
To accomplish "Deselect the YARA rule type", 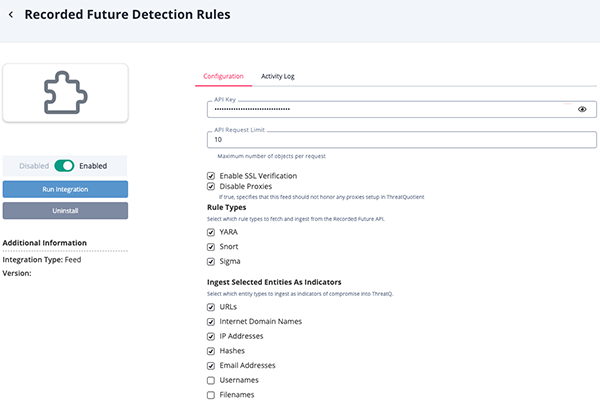I will (211, 232).
